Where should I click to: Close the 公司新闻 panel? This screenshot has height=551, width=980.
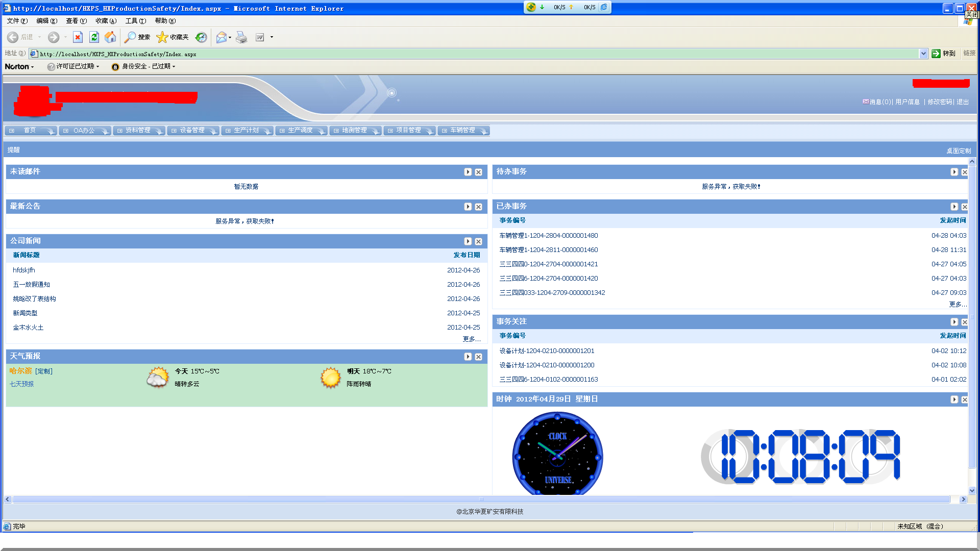click(x=478, y=241)
